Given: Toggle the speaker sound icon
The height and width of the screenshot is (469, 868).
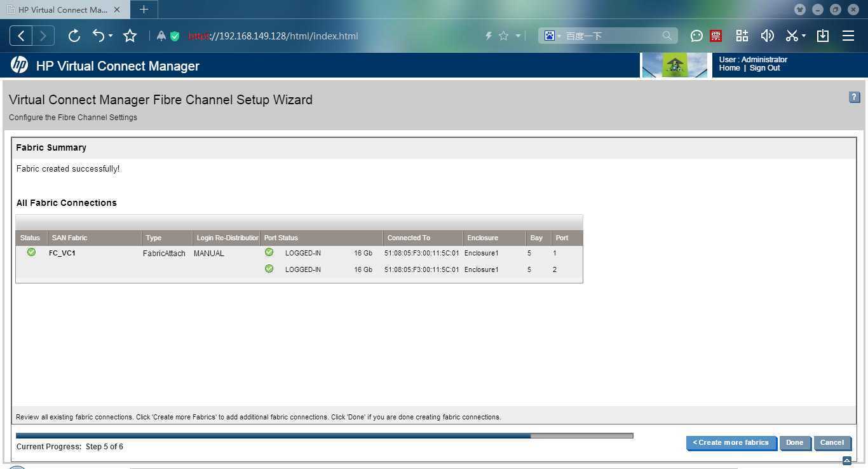Looking at the screenshot, I should pos(768,36).
